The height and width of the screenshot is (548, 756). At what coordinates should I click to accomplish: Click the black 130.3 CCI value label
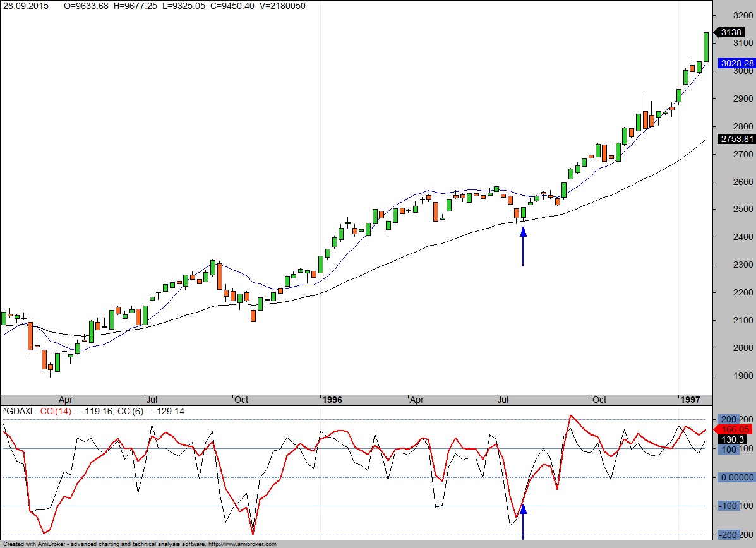733,439
